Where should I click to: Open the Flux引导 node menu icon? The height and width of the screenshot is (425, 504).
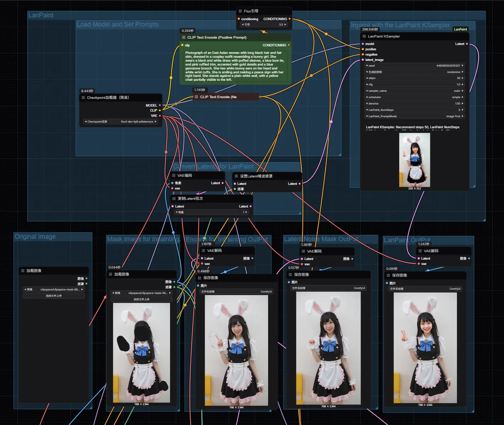click(240, 11)
